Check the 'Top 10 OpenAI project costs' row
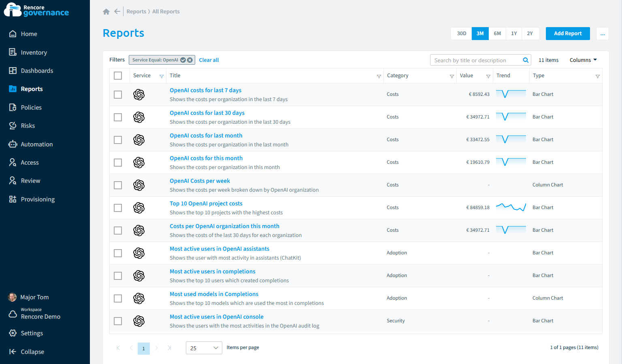622x364 pixels. [118, 208]
